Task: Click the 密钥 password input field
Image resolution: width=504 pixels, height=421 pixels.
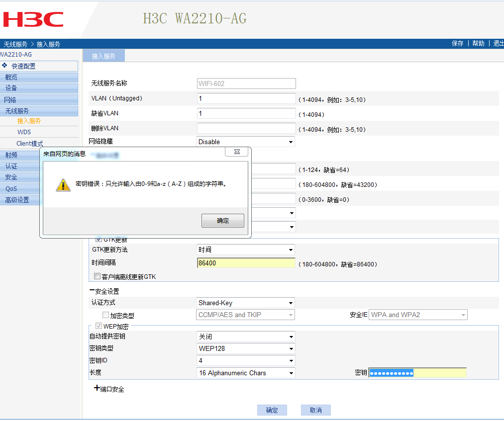Action: (x=417, y=373)
